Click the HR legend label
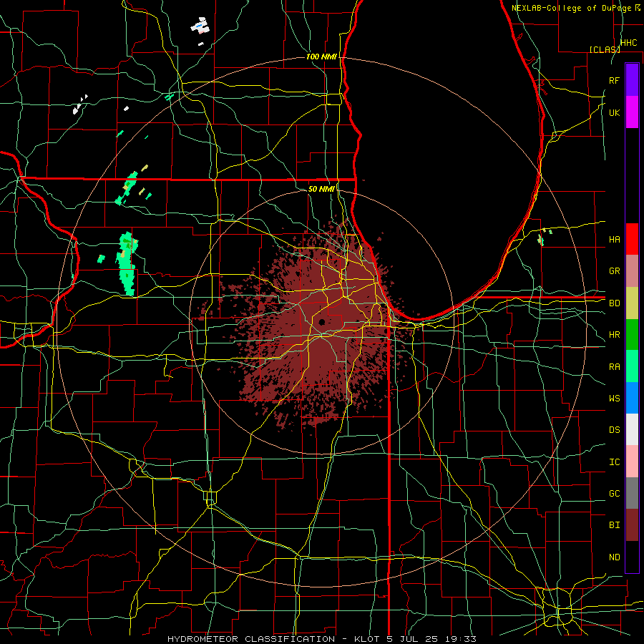This screenshot has height=644, width=644. coord(614,335)
